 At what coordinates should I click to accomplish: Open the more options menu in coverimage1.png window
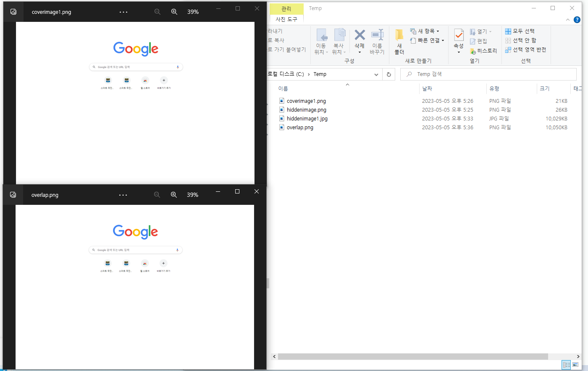tap(123, 12)
